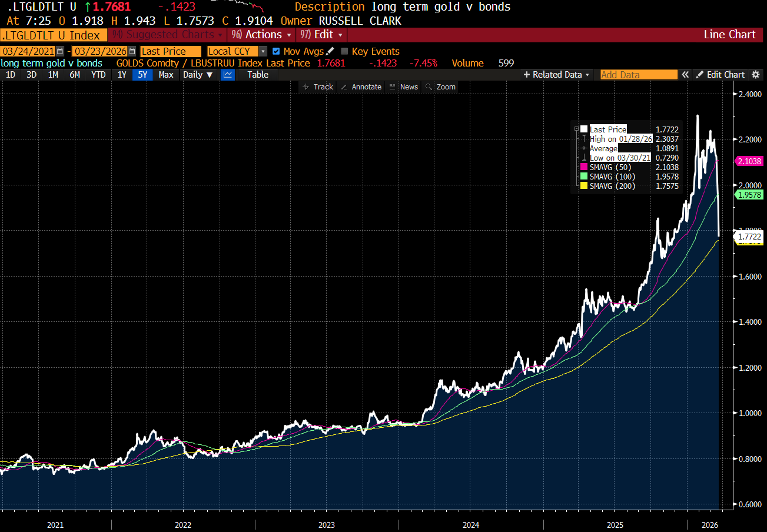Click the pencil icon beside Mov Avgs

330,51
